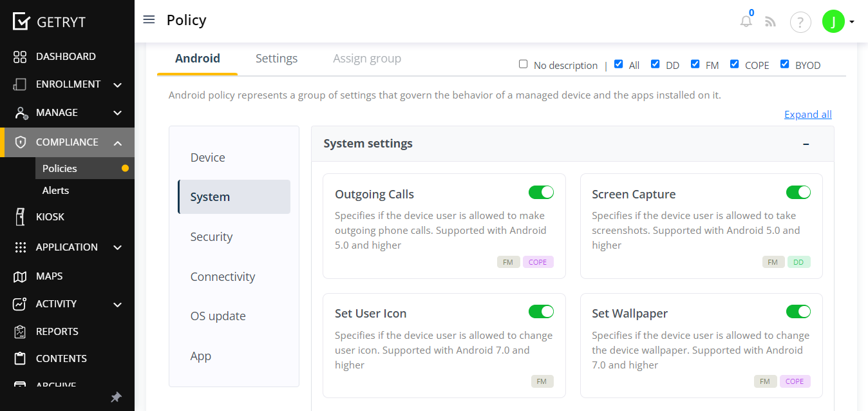This screenshot has height=411, width=868.
Task: Click the Kiosk icon in sidebar
Action: tap(20, 217)
